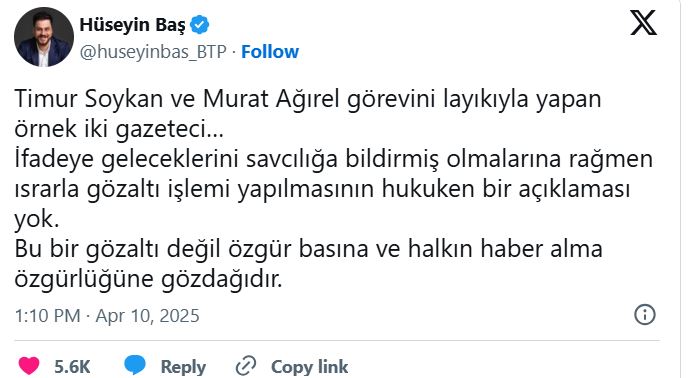Visit the @huseyinbas_BTP handle

[x=153, y=52]
